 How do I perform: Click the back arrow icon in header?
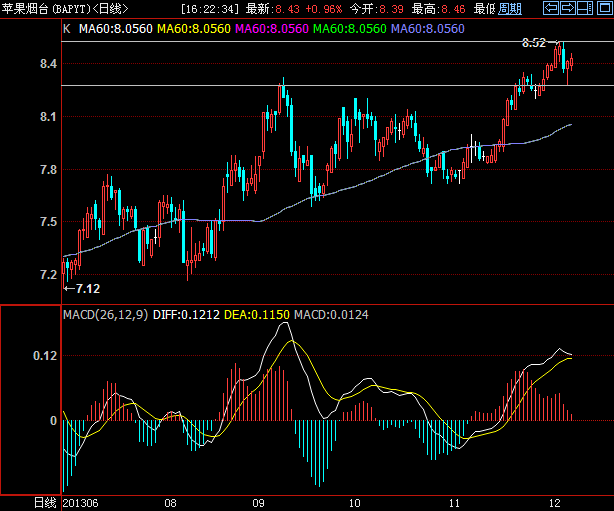[551, 8]
